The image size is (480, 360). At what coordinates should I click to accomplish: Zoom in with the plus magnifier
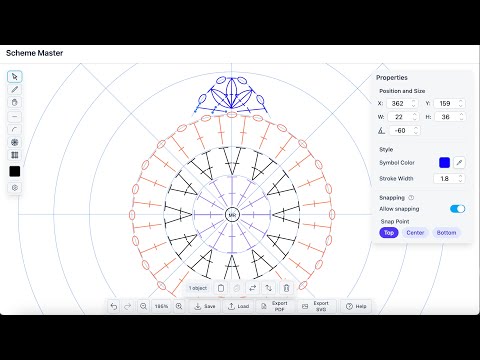click(179, 306)
